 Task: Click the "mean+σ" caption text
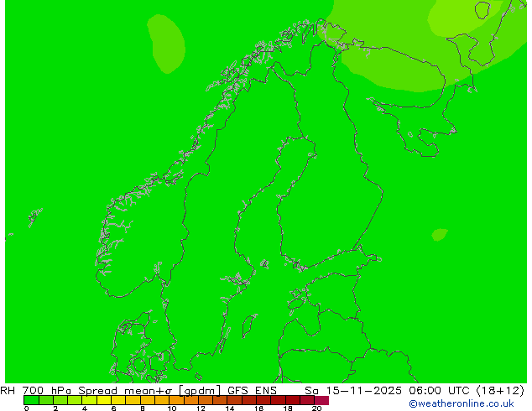[x=149, y=391]
